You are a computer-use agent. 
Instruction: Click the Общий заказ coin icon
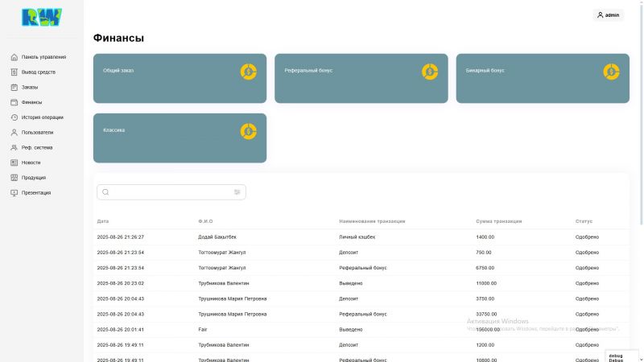click(248, 72)
